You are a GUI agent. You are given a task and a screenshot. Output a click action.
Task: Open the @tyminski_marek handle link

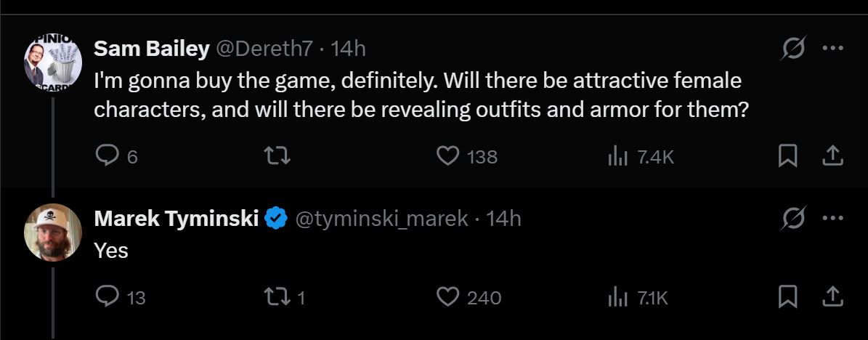(x=381, y=218)
